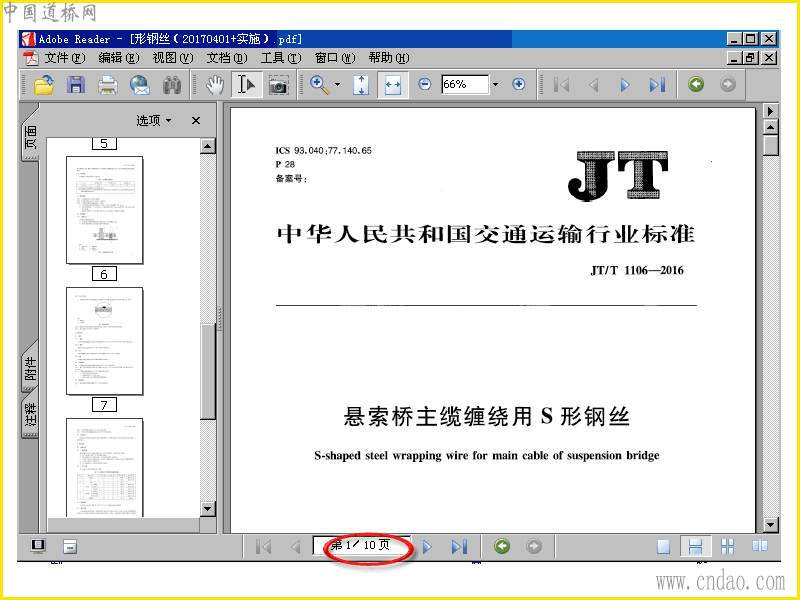The width and height of the screenshot is (800, 600).
Task: Save a copy with the floppy disk icon
Action: click(76, 85)
